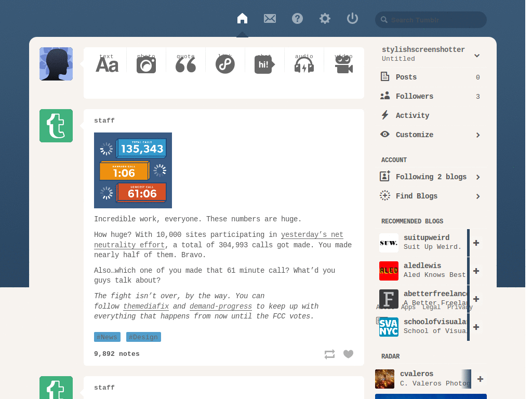Click the Log out power icon
The image size is (532, 399).
click(352, 18)
